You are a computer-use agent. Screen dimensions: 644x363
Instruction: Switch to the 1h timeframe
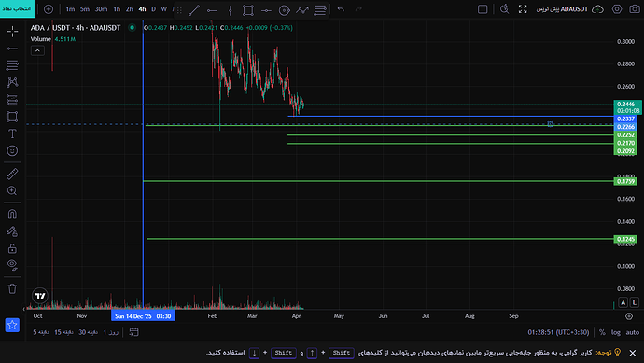(x=117, y=9)
